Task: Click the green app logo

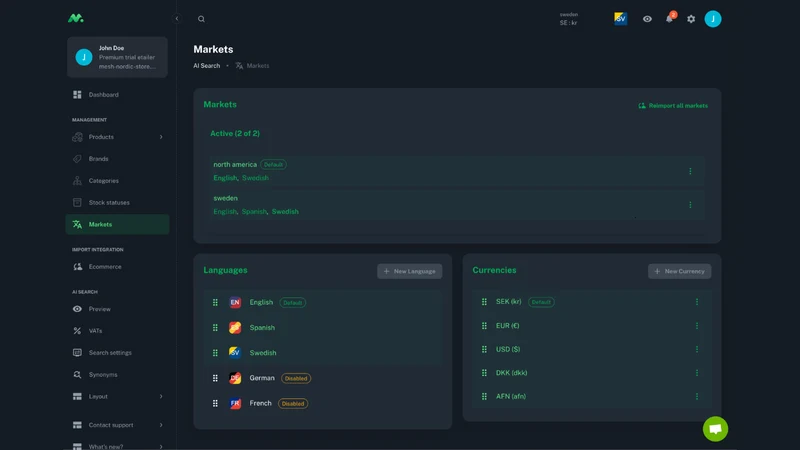Action: pyautogui.click(x=76, y=18)
